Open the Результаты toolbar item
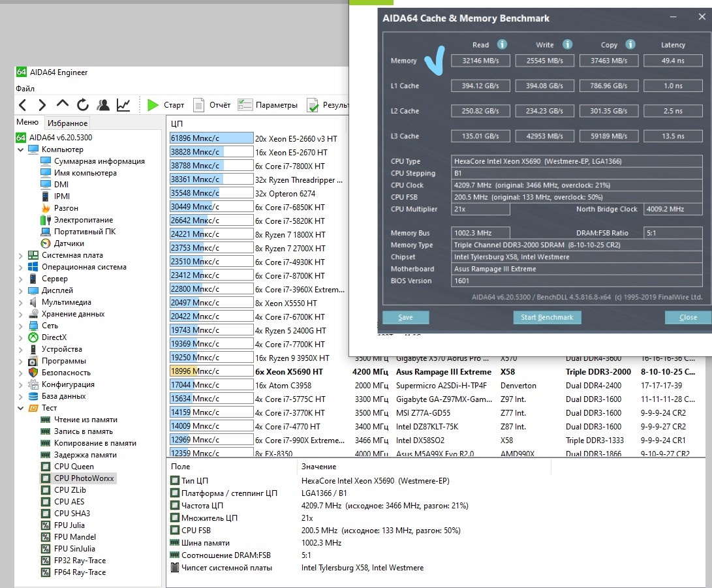This screenshot has height=588, width=712. coord(328,105)
